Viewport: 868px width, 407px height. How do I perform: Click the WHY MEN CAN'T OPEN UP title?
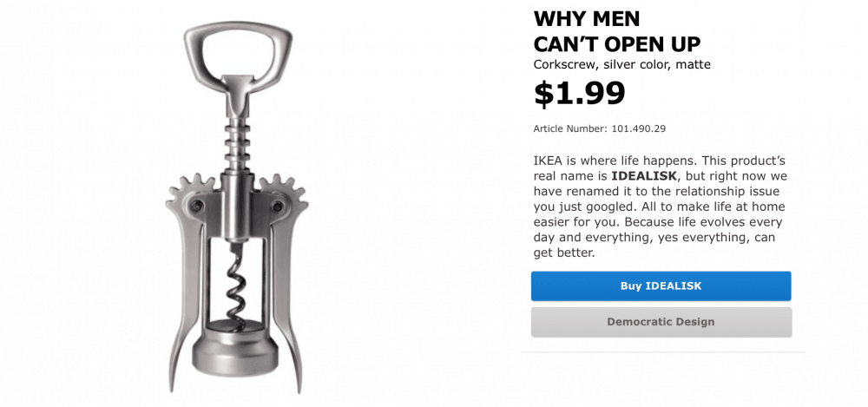click(x=616, y=30)
